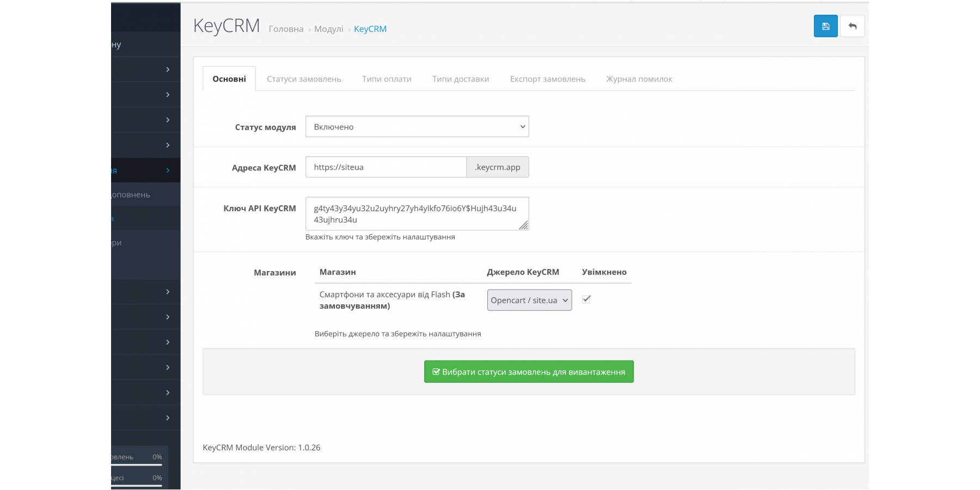Click the KeyCRM breadcrumb link
The image size is (980, 490).
click(370, 29)
